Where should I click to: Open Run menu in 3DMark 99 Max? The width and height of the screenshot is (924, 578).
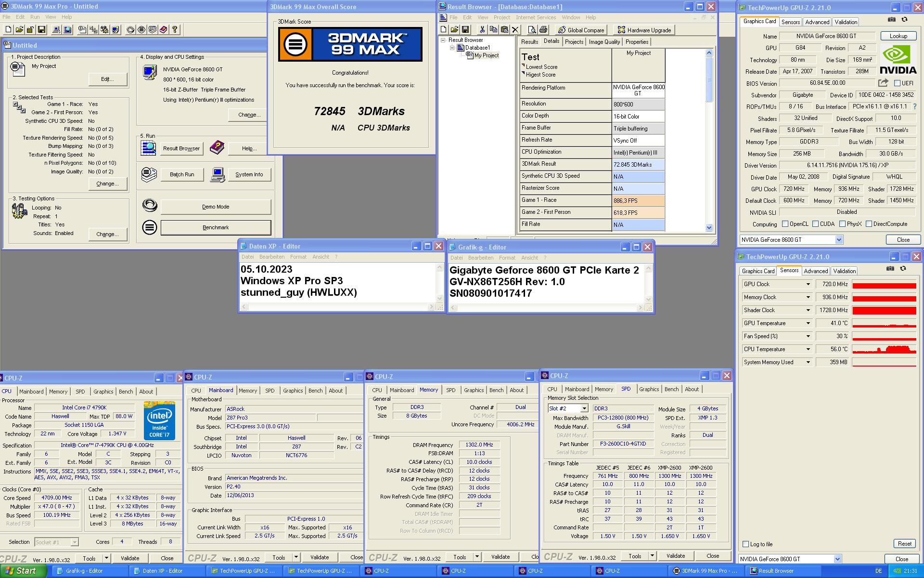(x=35, y=17)
